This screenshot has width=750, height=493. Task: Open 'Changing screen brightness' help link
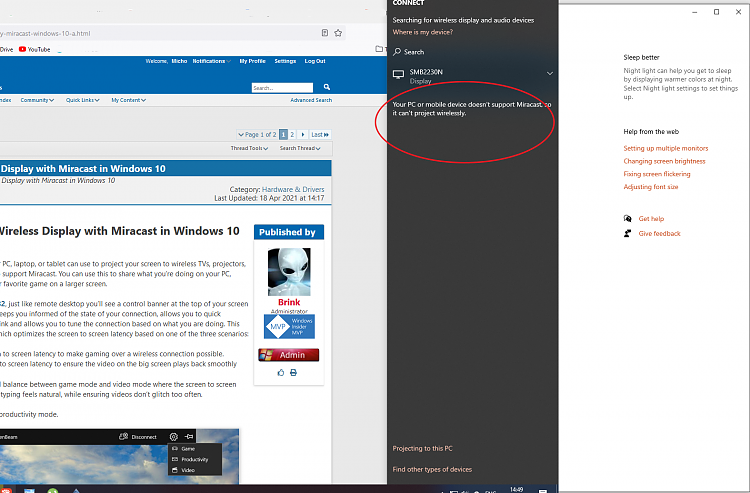pos(664,161)
